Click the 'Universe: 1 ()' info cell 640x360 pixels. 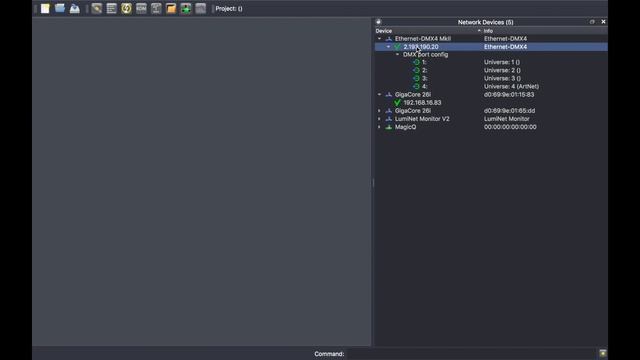(x=502, y=62)
